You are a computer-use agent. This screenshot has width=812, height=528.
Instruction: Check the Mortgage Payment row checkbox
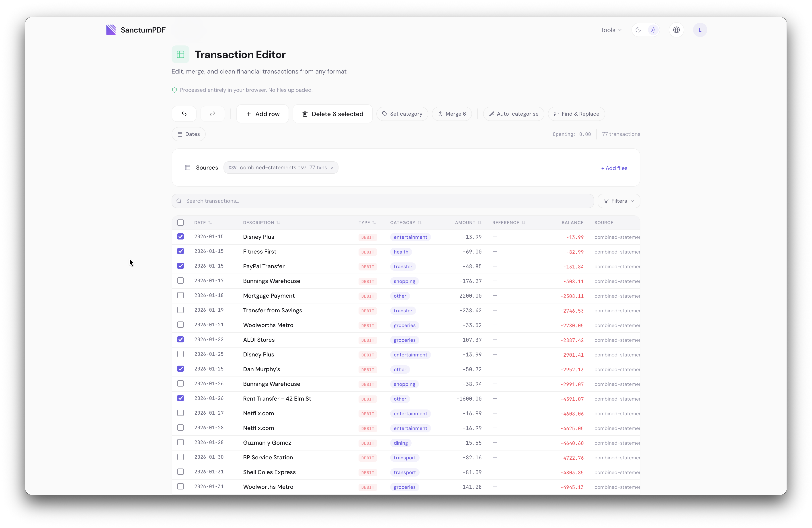click(180, 295)
